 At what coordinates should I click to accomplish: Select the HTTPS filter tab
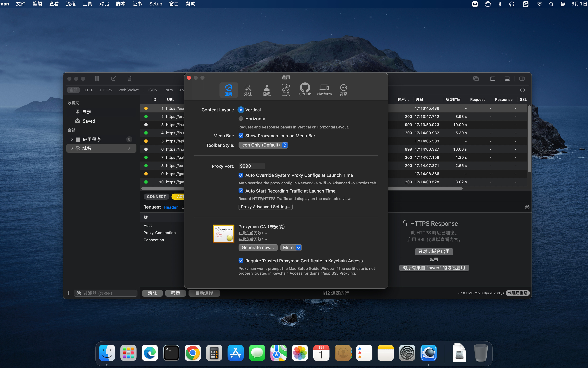106,90
